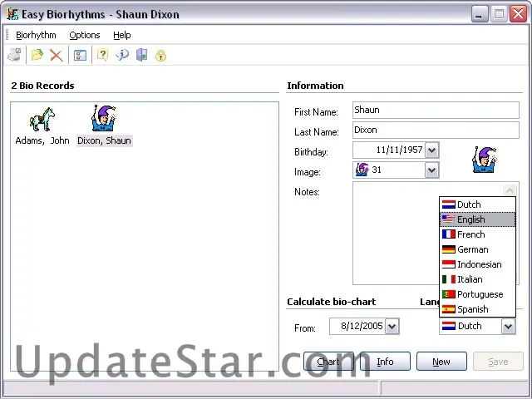532x399 pixels.
Task: Click the 2 Bio Records heading
Action: (42, 86)
